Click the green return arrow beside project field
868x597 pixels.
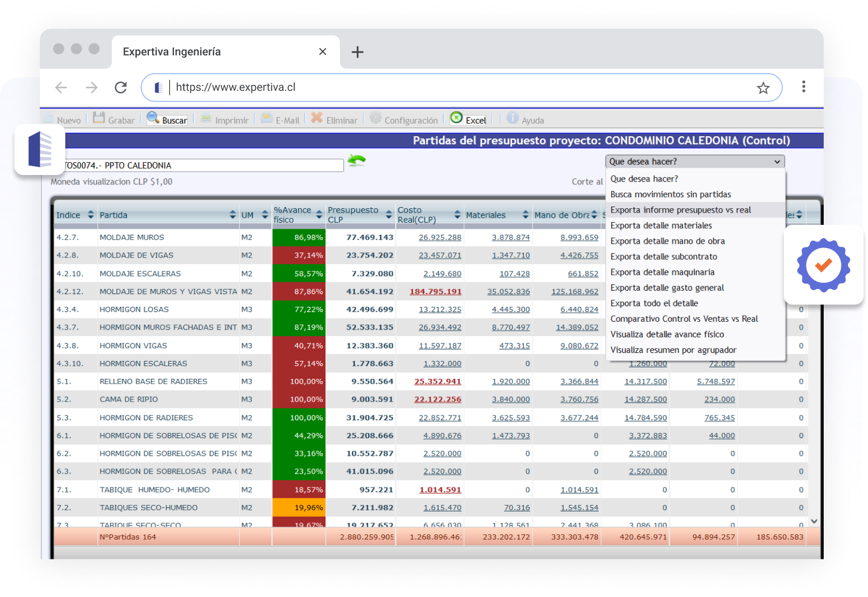pyautogui.click(x=356, y=161)
